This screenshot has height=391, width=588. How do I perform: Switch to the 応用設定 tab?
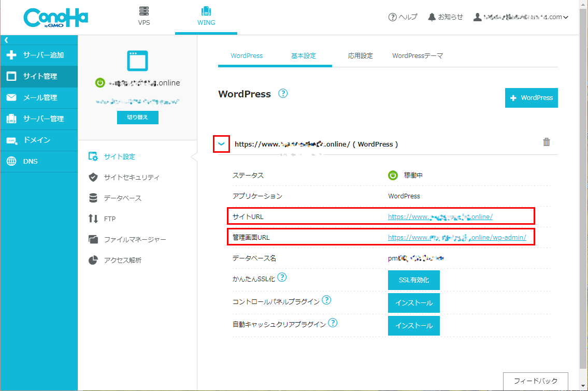coord(361,56)
